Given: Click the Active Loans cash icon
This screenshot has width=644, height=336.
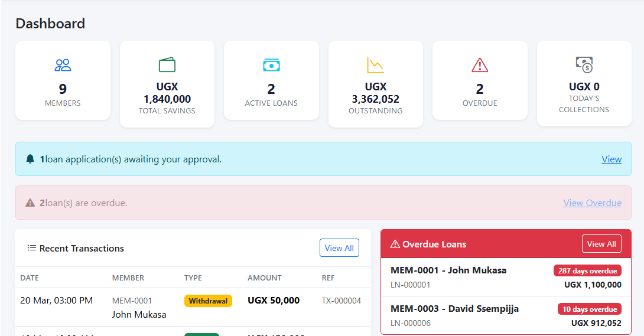Looking at the screenshot, I should coord(271,65).
